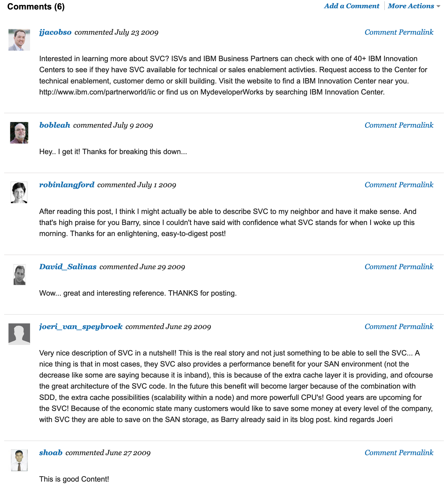Image resolution: width=448 pixels, height=487 pixels.
Task: Click Comment Permalink for David_Salinas's comment
Action: (399, 267)
